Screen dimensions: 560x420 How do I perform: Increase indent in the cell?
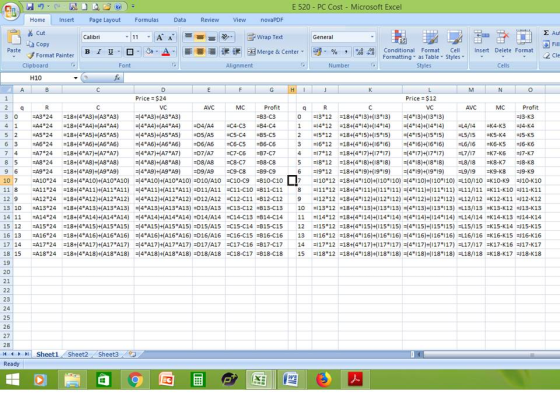pyautogui.click(x=237, y=52)
